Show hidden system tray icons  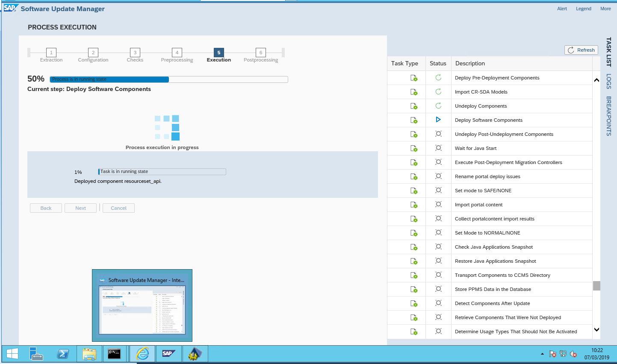(x=542, y=354)
